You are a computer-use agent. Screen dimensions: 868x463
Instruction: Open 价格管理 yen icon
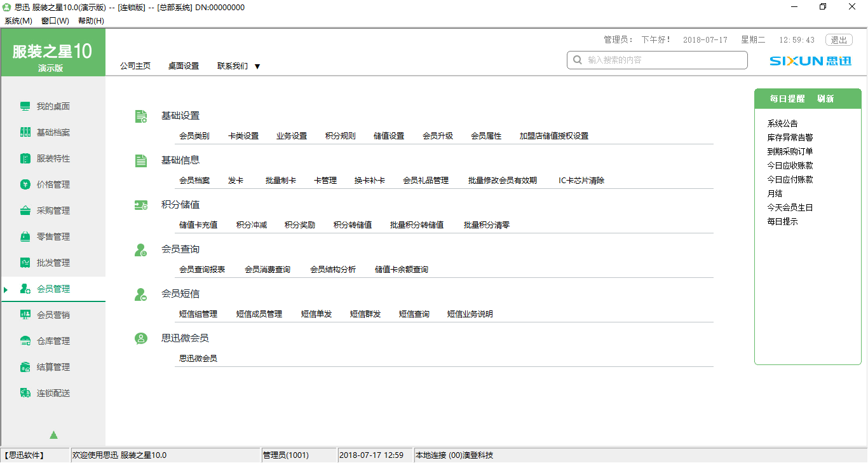[x=25, y=184]
